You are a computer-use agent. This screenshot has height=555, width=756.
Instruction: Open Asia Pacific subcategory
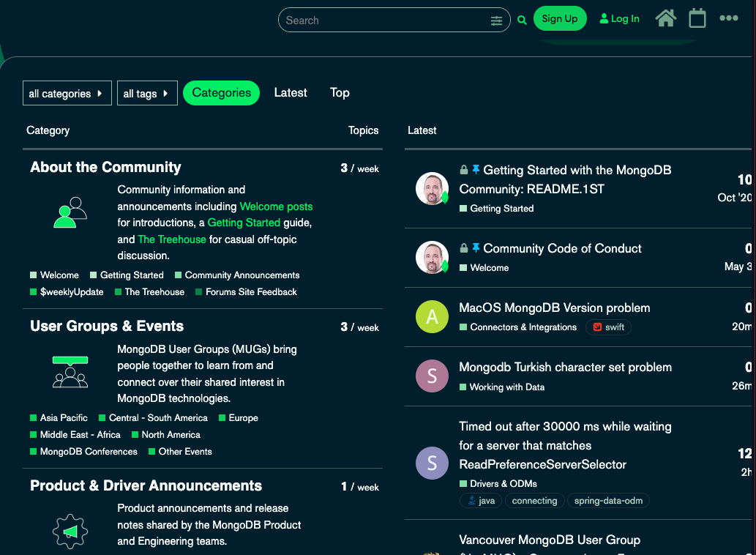(59, 418)
